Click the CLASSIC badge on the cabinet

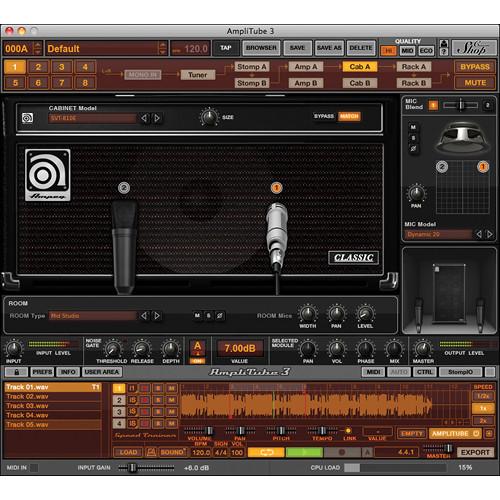[354, 258]
